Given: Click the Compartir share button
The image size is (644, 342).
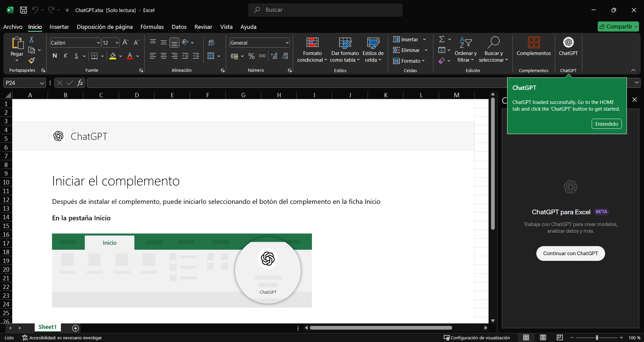Looking at the screenshot, I should 618,26.
